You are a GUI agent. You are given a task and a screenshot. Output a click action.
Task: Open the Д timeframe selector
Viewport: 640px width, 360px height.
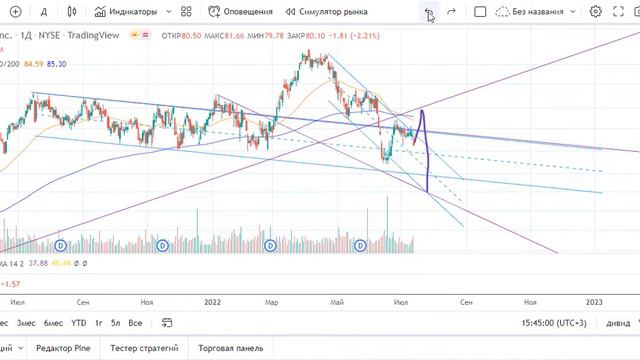[x=44, y=12]
